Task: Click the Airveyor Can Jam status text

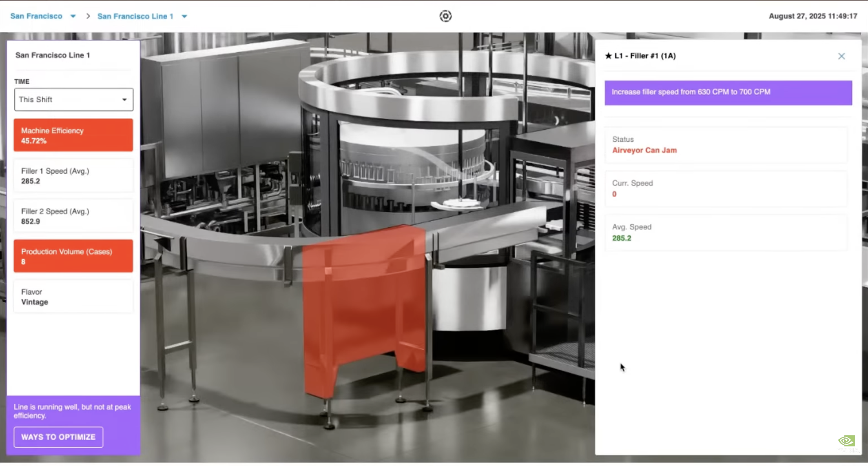Action: pos(644,151)
